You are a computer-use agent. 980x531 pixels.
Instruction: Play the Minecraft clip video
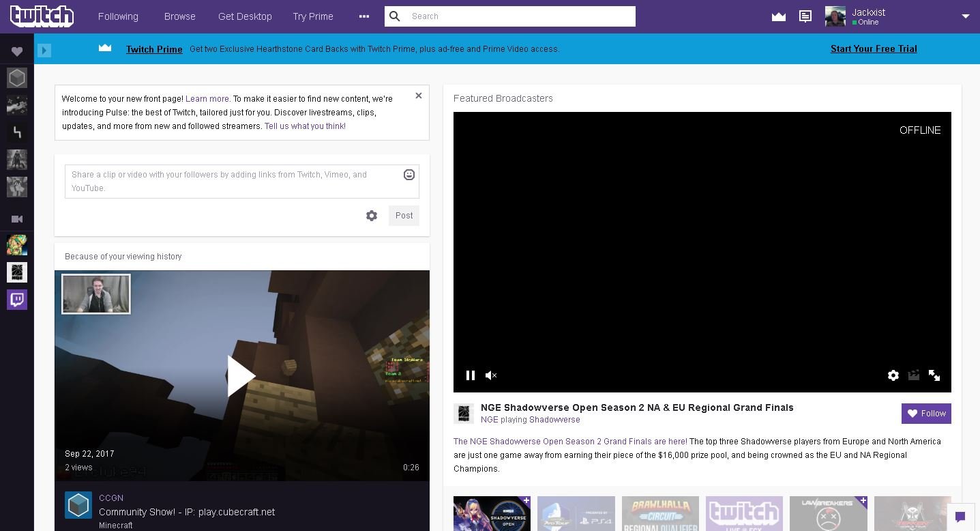[x=241, y=376]
